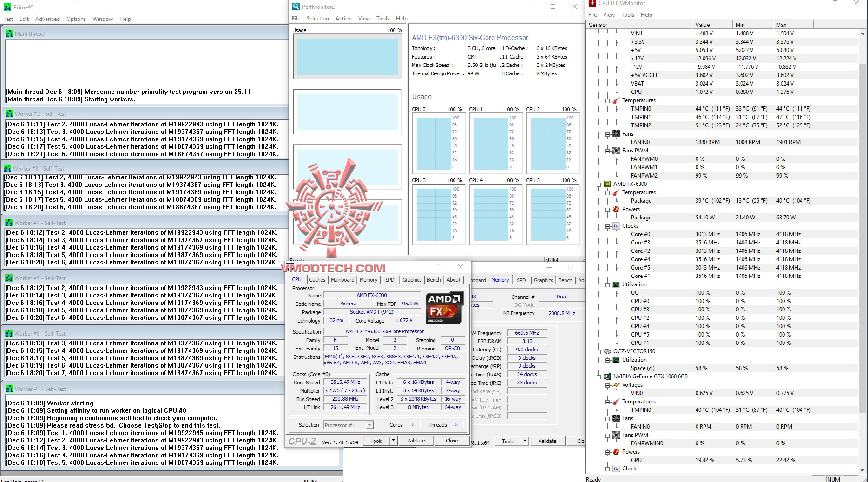
Task: Click the top Usage graph thumbnail in PerfMonitor2
Action: 348,57
